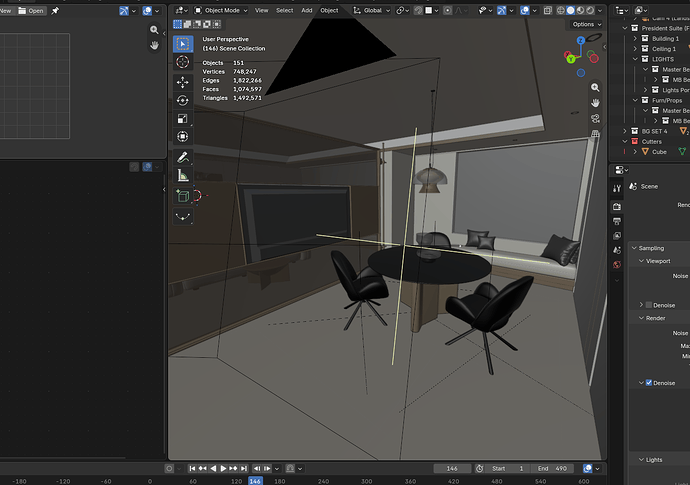The image size is (690, 485).
Task: Expand BG SET 4 collection in outliner
Action: pos(624,131)
